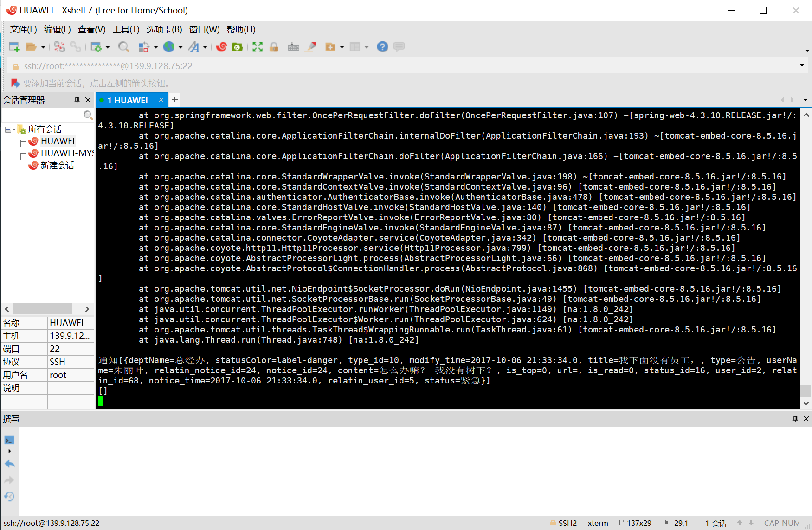Screen dimensions: 812x530
Task: Pin the 撰写 compose panel
Action: coord(795,419)
